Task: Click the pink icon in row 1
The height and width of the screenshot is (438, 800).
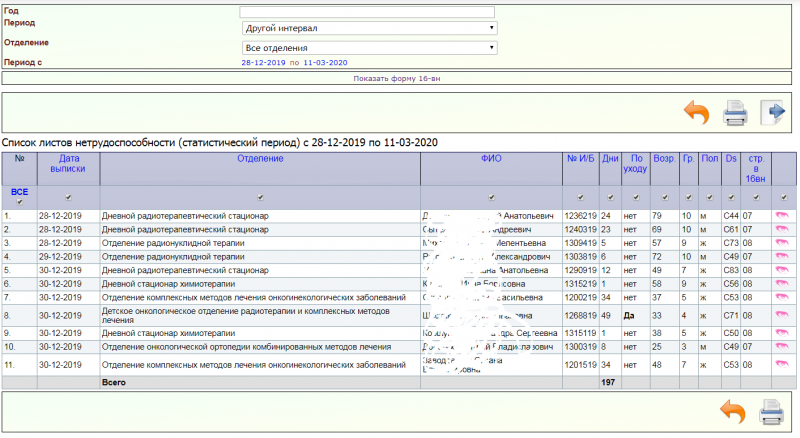Action: (x=781, y=215)
